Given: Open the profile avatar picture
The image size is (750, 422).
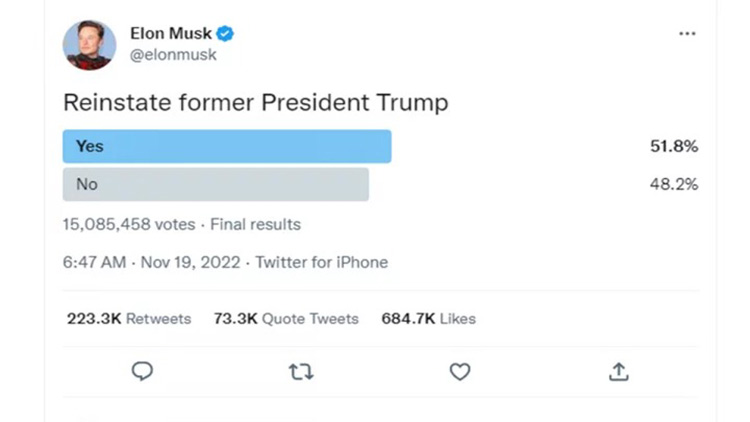Looking at the screenshot, I should click(x=89, y=45).
